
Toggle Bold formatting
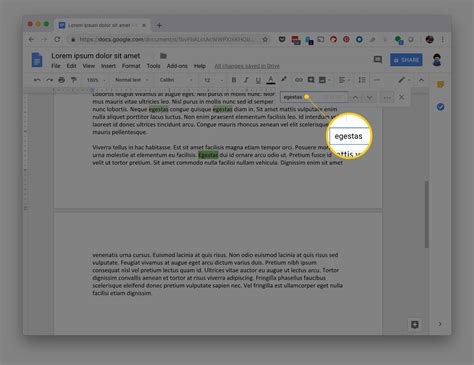[234, 80]
